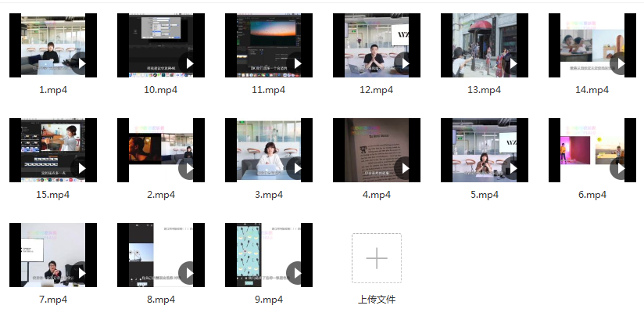Click the play icon on 3.mp4

(x=297, y=168)
